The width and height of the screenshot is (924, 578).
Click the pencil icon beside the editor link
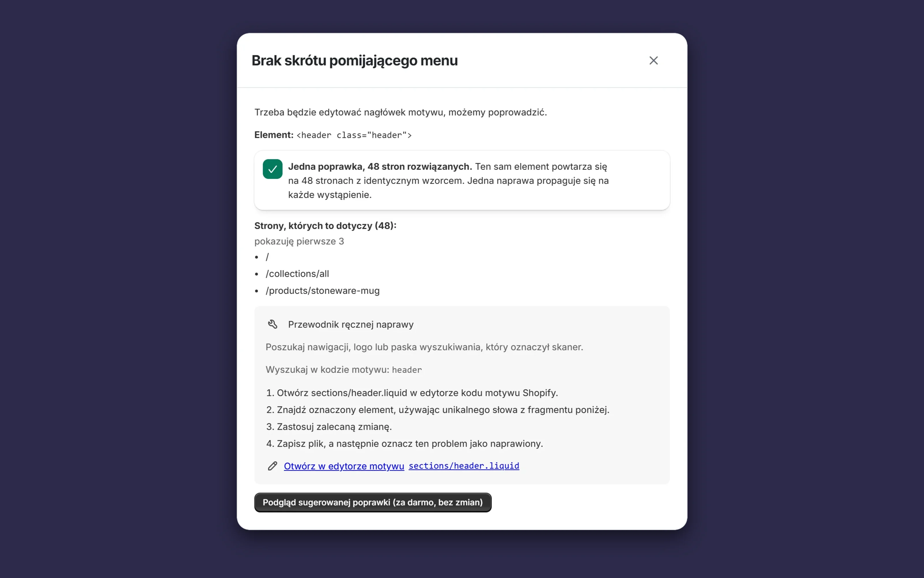[272, 466]
